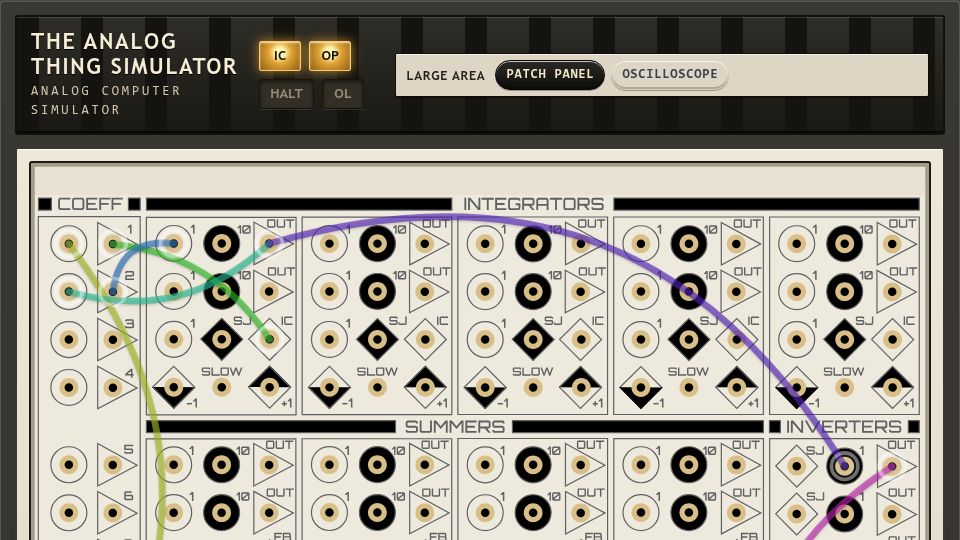Click fourth summer's top-row OUT jack
This screenshot has width=960, height=540.
(x=736, y=465)
